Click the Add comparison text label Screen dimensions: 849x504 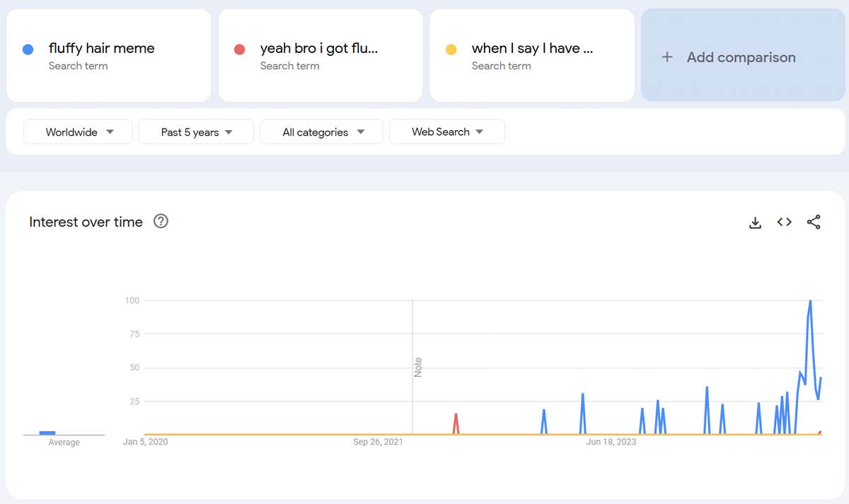point(741,57)
